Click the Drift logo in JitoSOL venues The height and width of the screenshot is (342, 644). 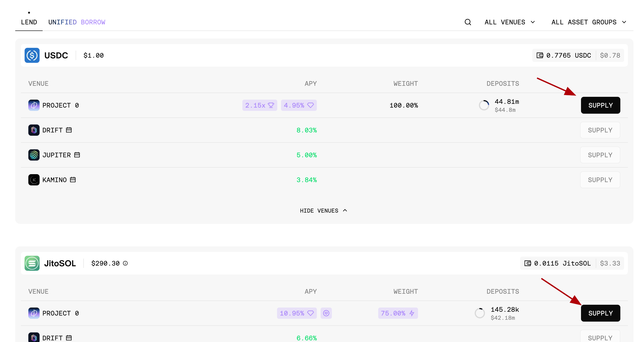pyautogui.click(x=34, y=338)
